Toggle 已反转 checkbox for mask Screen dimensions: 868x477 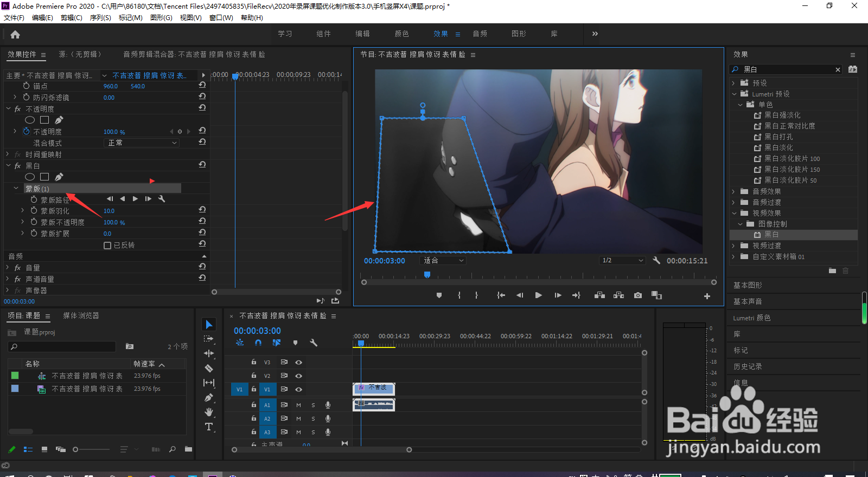pyautogui.click(x=107, y=246)
